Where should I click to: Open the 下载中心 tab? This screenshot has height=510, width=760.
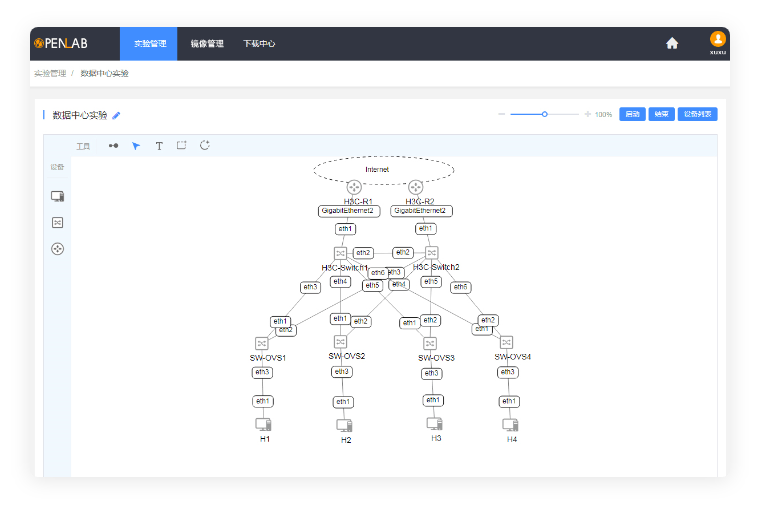pos(259,44)
